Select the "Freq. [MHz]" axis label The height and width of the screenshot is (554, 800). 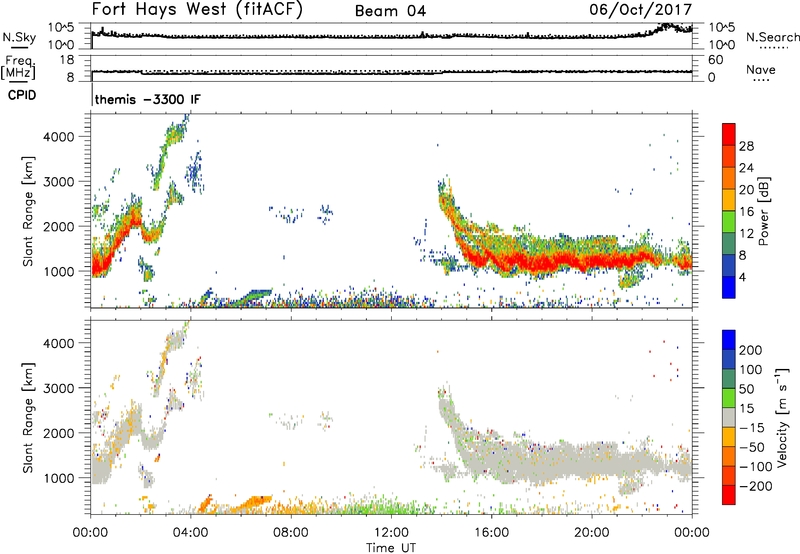coord(18,67)
